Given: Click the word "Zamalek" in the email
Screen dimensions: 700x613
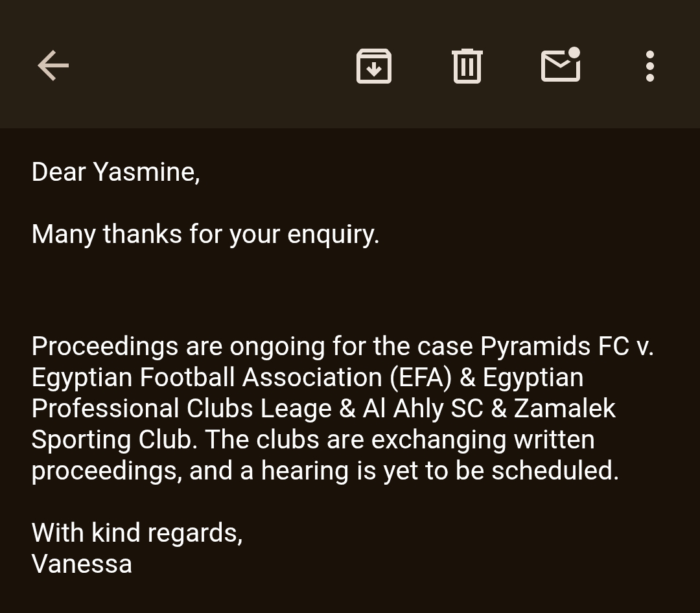Looking at the screenshot, I should pyautogui.click(x=565, y=408).
